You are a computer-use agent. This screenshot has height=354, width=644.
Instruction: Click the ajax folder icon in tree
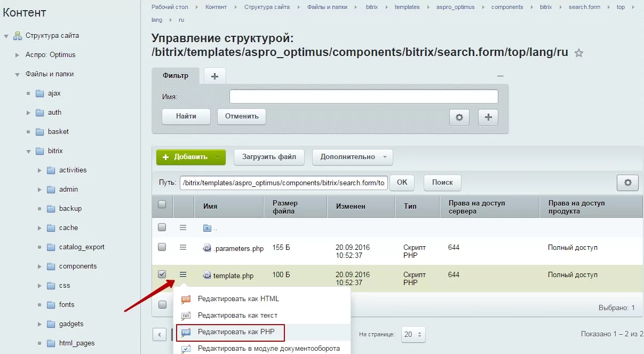point(39,93)
